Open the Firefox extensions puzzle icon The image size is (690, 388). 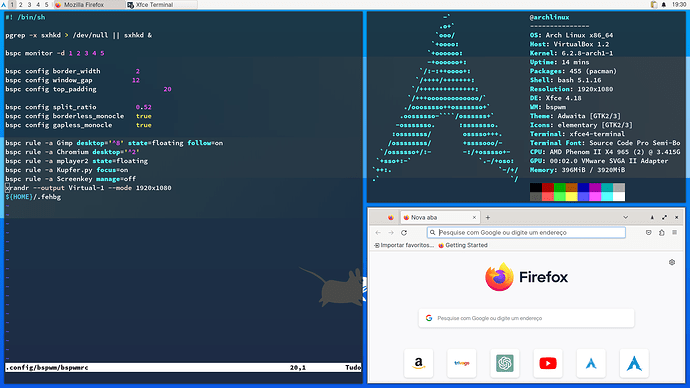(x=661, y=232)
